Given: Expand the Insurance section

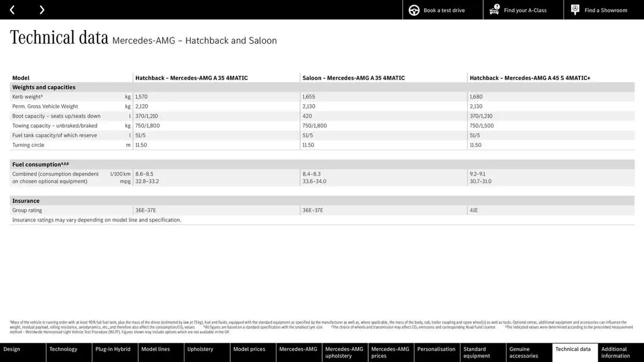Looking at the screenshot, I should (25, 200).
